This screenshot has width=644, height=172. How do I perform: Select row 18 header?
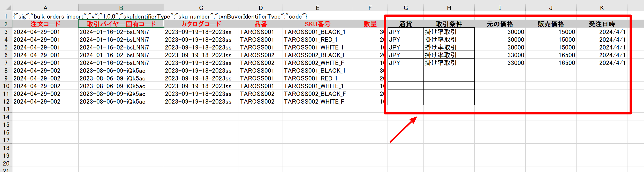click(6, 148)
